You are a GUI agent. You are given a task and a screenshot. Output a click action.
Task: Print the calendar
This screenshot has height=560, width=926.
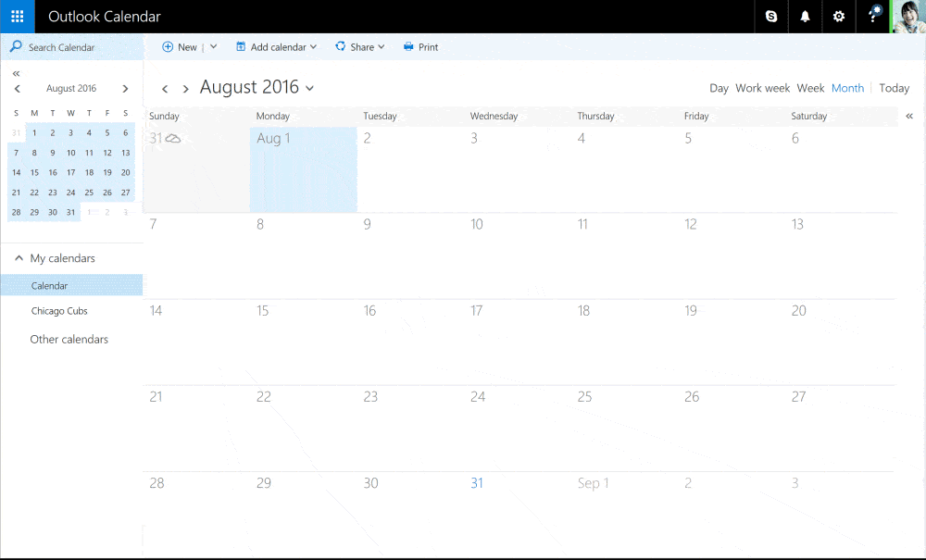click(420, 47)
